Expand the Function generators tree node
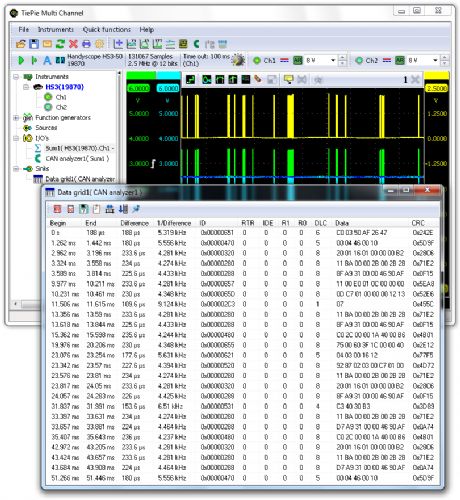Screen dimensions: 460x500 pos(16,118)
